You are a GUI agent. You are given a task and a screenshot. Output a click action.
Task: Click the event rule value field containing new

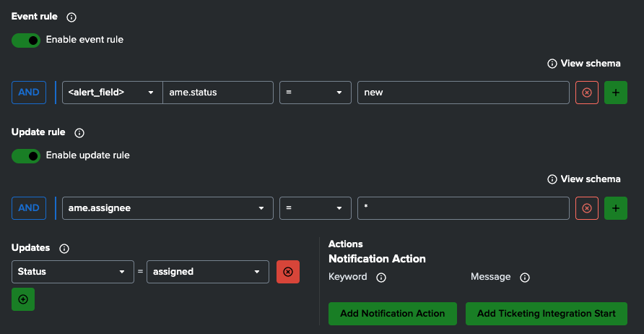[x=463, y=93]
